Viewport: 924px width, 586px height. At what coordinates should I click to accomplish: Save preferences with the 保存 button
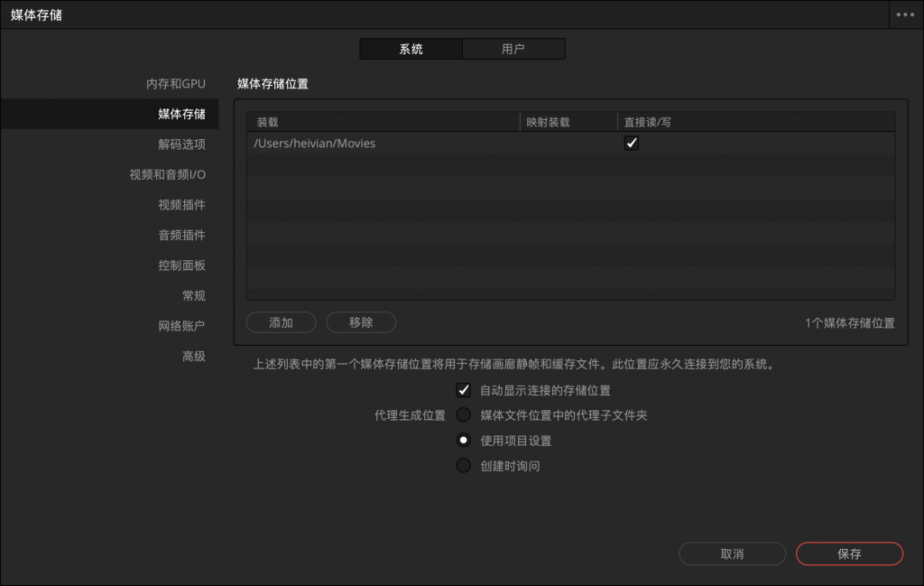(x=848, y=553)
